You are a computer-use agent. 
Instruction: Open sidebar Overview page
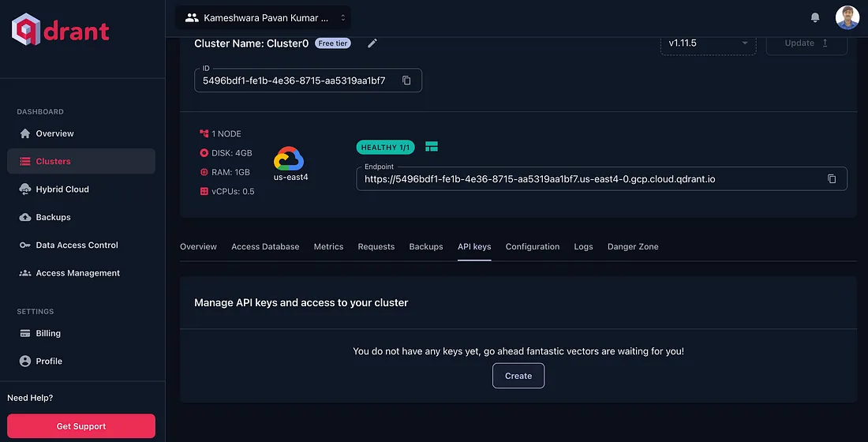tap(80, 133)
